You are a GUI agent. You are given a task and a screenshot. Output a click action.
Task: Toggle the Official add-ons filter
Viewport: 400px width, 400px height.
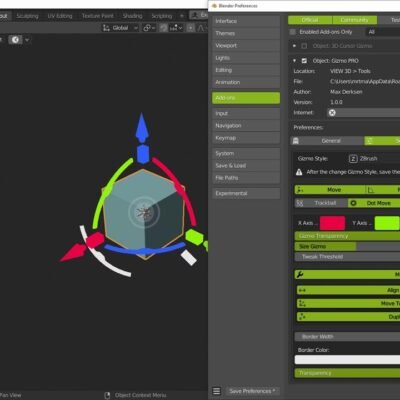tap(310, 20)
